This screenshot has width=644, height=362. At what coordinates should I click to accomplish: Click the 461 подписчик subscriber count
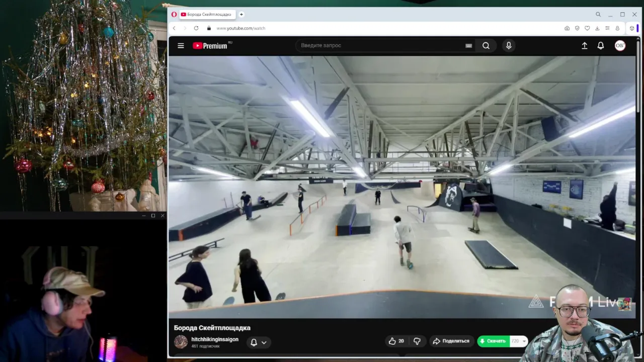click(x=205, y=346)
